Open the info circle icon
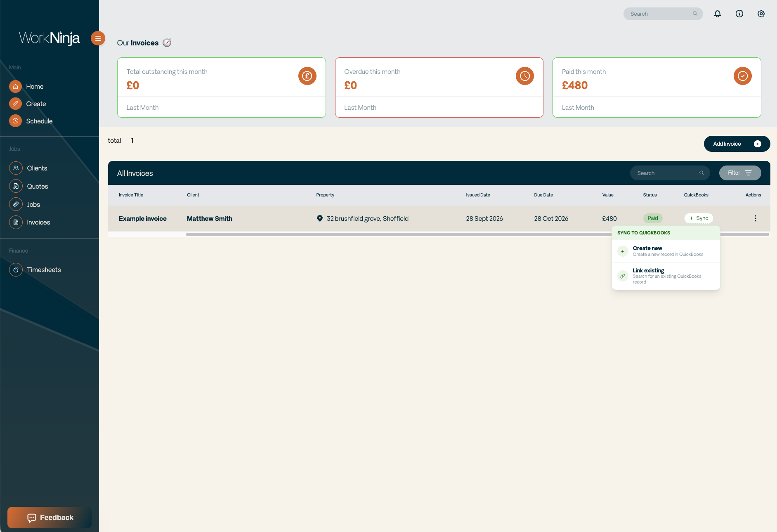Screen dimensions: 777x532 coord(739,14)
